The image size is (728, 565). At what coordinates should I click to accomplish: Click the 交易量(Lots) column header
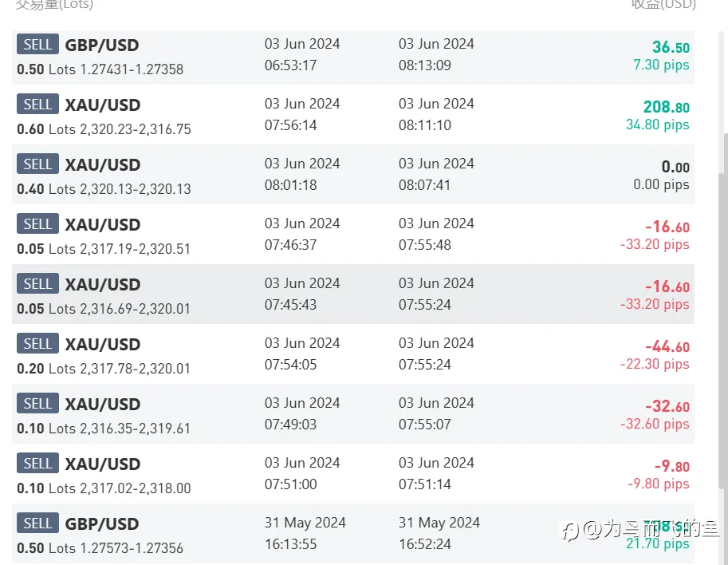tap(54, 5)
